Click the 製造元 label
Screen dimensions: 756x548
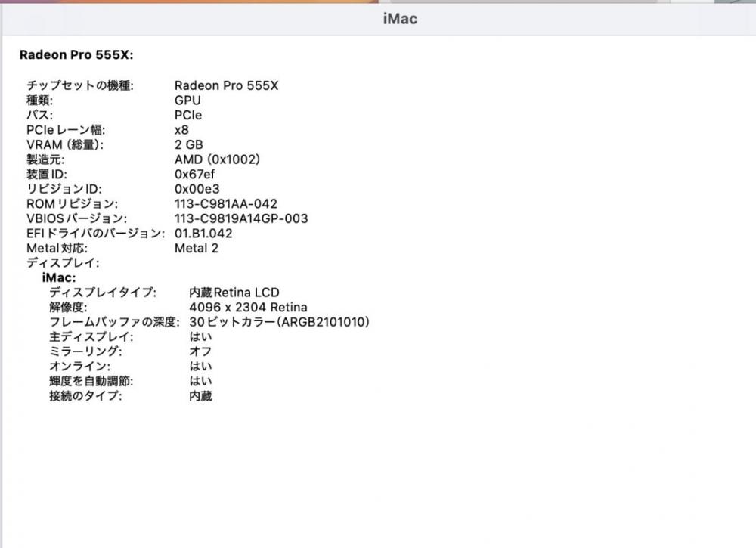point(45,160)
